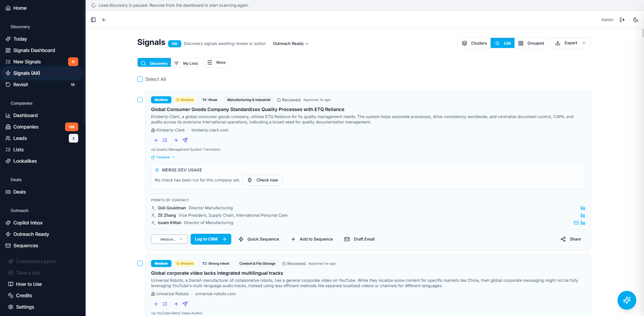Click the paper-plane send icon on Kimberly-Clark card
The image size is (644, 316).
point(185,140)
